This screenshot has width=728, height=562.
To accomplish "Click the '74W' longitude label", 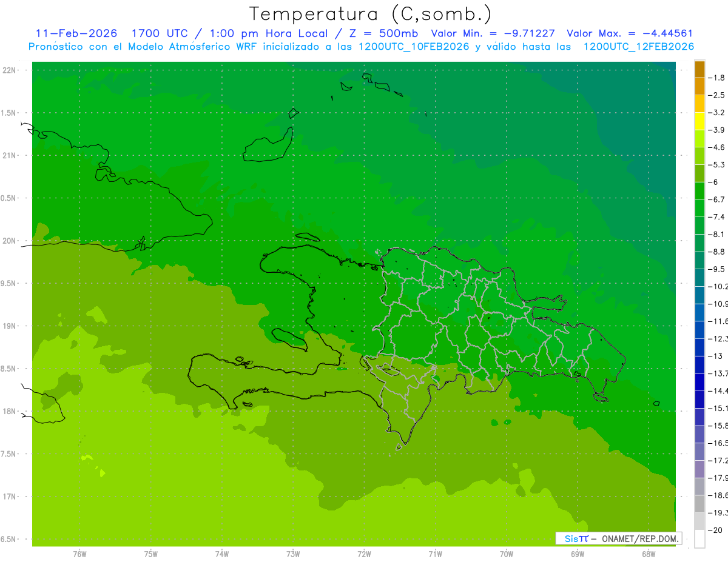I will [222, 554].
